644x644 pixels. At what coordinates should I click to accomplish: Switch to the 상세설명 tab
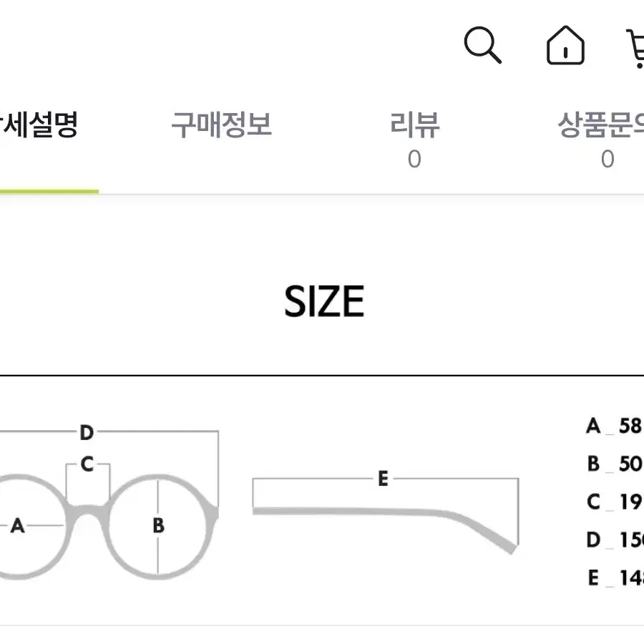pos(39,125)
